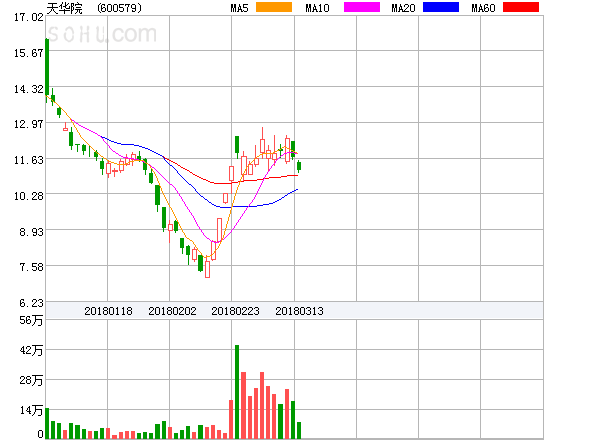Click the 14.32 price axis label
This screenshot has height=440, width=600.
pos(29,89)
